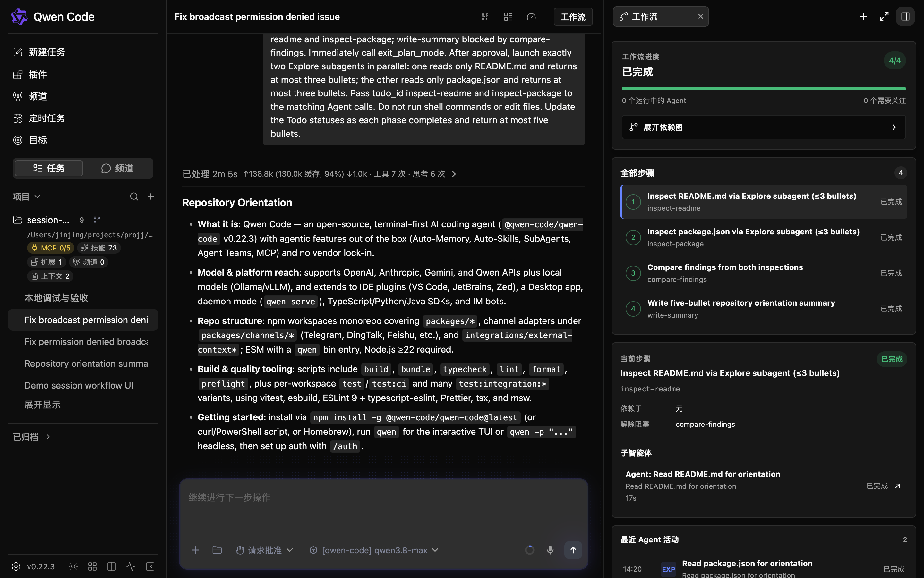Click the context usage ring icon

pyautogui.click(x=530, y=550)
